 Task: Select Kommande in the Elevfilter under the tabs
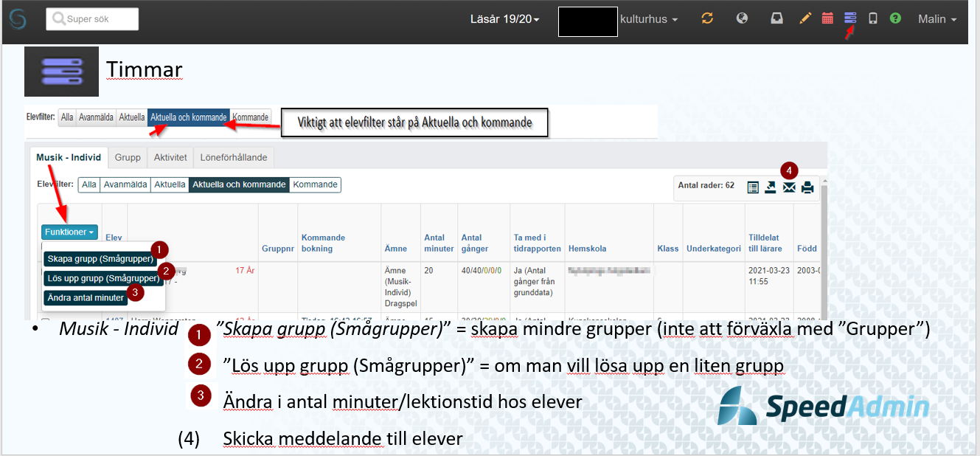coord(315,184)
